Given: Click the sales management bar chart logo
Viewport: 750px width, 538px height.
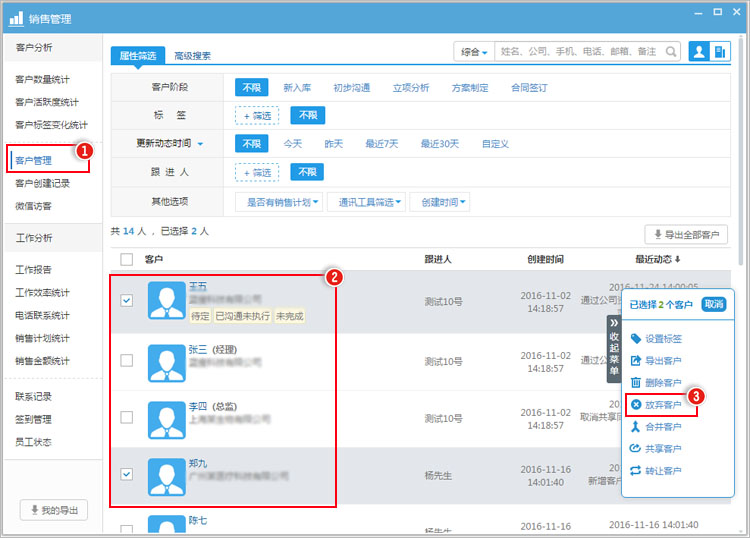Looking at the screenshot, I should click(16, 18).
